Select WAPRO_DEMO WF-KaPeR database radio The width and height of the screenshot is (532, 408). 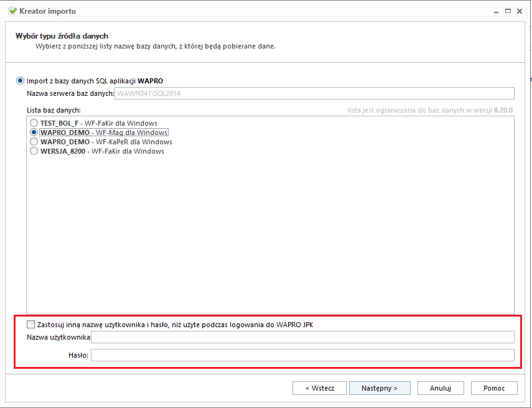pyautogui.click(x=34, y=141)
